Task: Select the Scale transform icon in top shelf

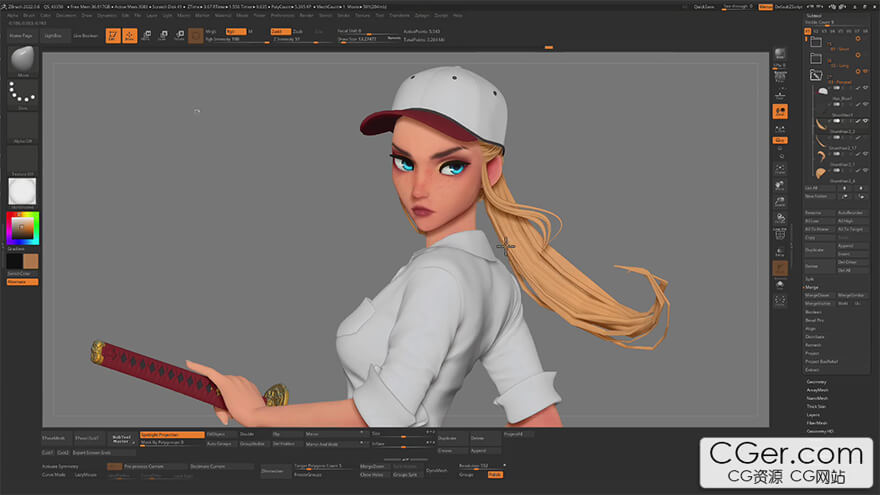Action: [163, 35]
